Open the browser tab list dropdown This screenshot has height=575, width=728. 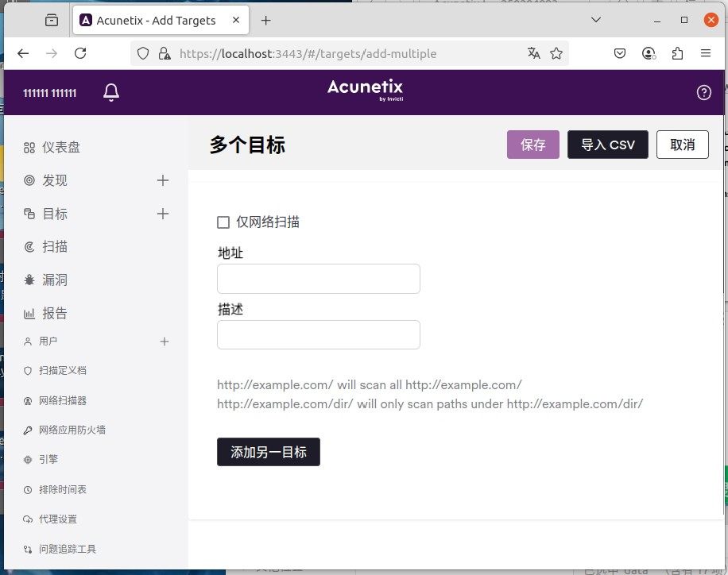[x=596, y=20]
